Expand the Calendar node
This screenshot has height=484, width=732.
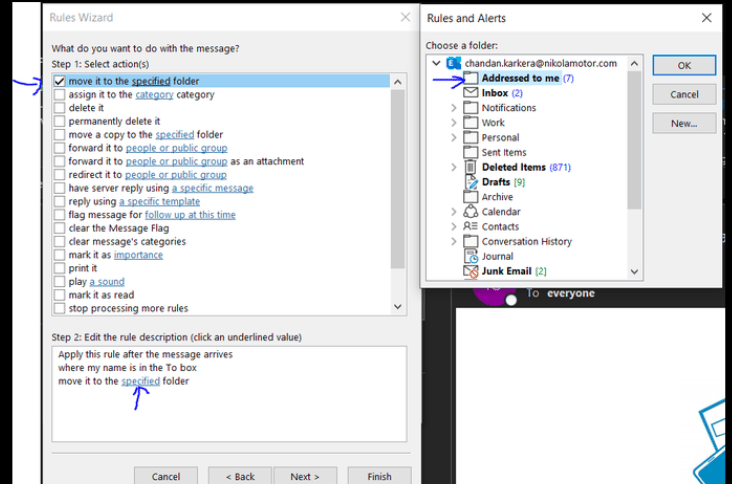pos(454,212)
